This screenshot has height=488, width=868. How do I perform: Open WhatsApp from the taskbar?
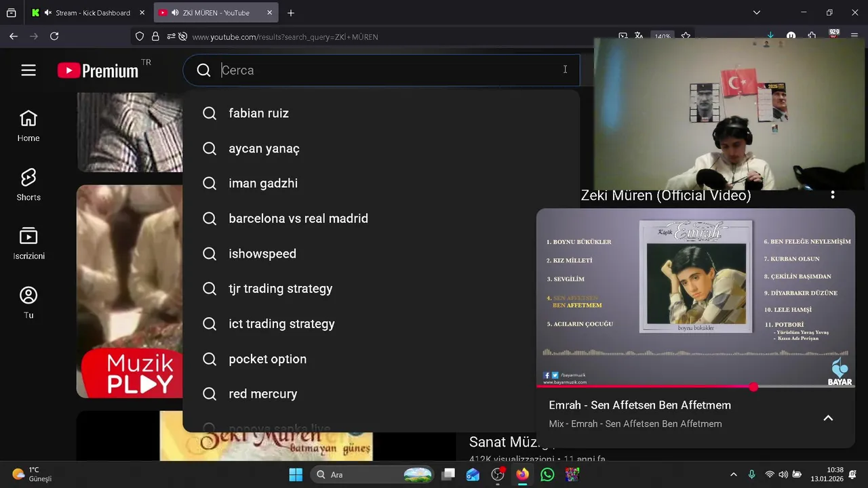click(547, 474)
